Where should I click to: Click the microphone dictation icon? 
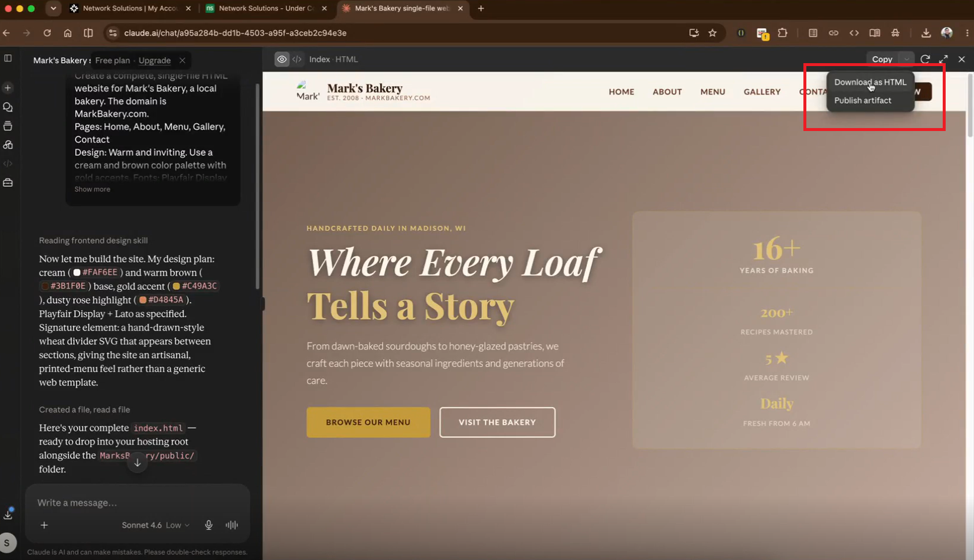coord(208,525)
